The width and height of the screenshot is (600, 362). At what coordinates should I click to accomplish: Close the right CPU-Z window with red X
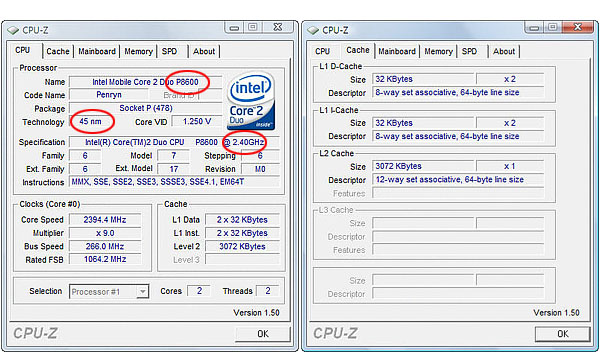click(x=578, y=27)
